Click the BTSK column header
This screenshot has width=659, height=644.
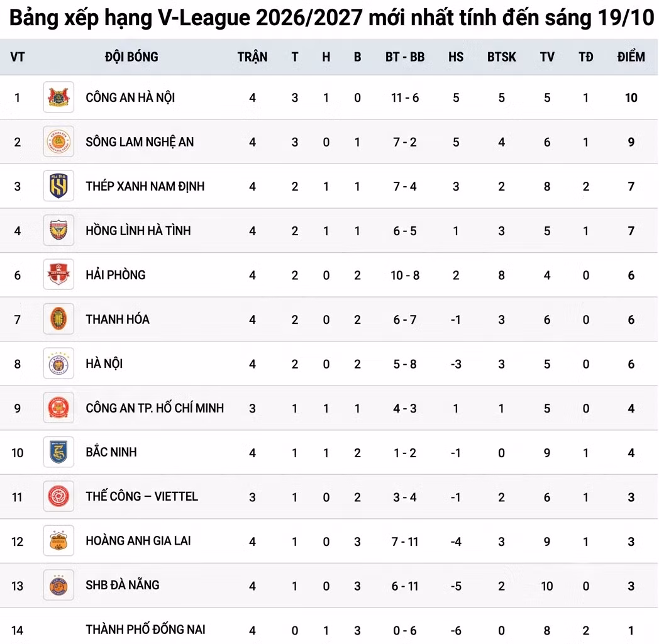tap(501, 57)
